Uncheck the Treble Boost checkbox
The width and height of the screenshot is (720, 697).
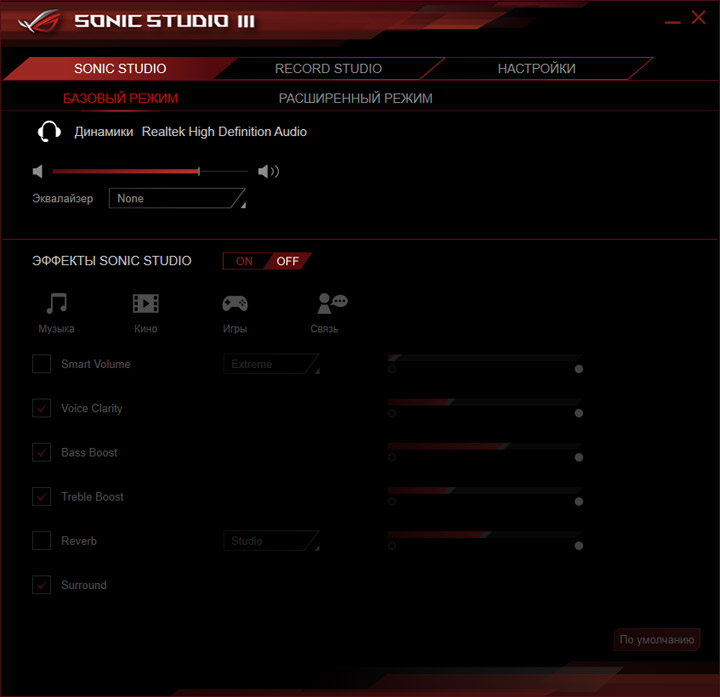click(x=41, y=496)
